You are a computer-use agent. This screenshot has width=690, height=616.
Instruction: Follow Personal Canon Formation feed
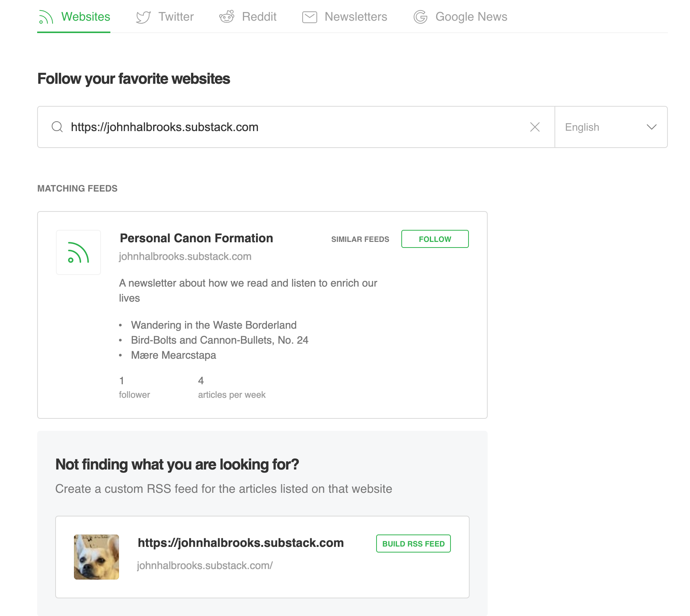coord(435,239)
